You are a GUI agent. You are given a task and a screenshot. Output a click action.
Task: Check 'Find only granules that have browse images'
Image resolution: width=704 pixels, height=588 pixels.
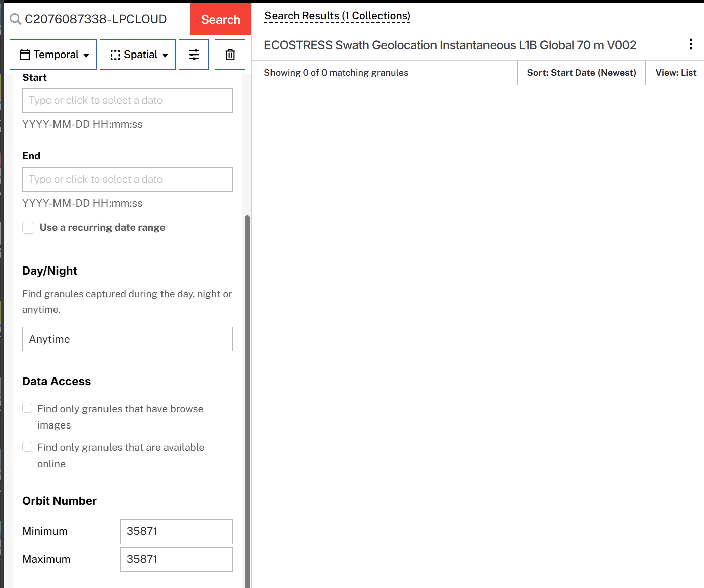pos(27,408)
